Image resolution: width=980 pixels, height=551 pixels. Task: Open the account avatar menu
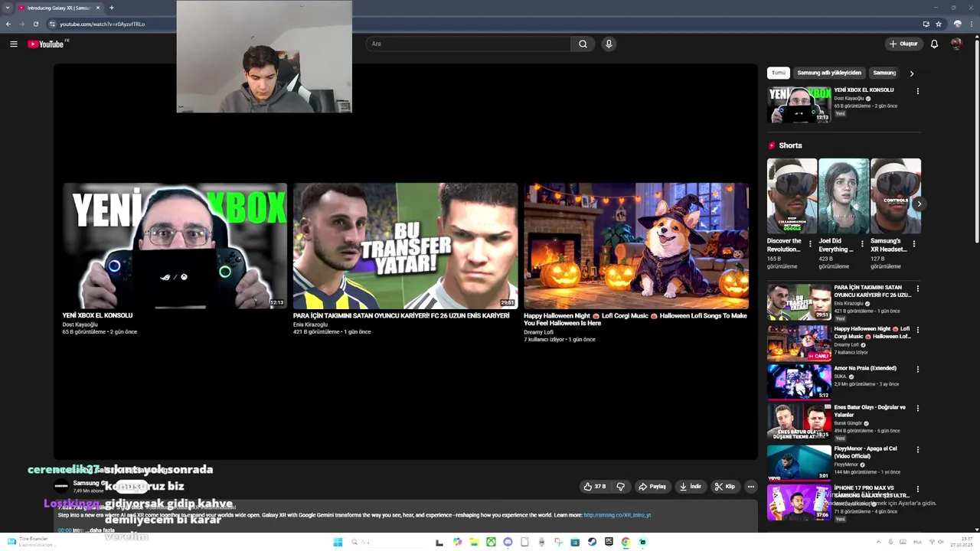(x=956, y=44)
